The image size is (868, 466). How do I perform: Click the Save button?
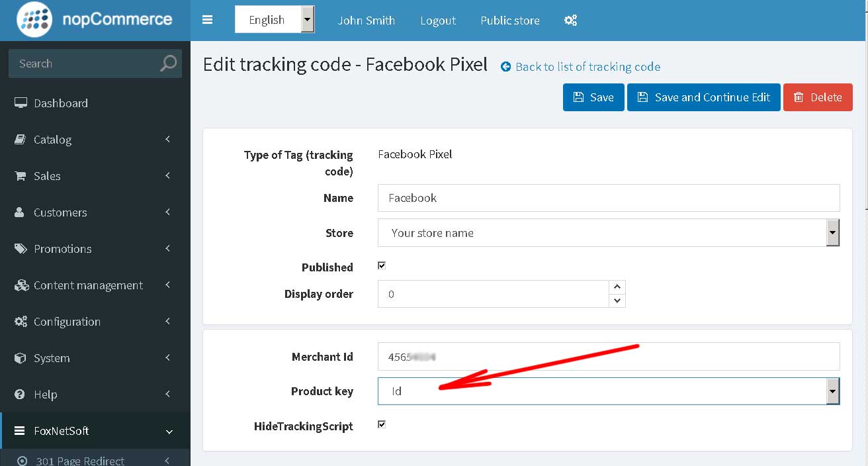593,97
